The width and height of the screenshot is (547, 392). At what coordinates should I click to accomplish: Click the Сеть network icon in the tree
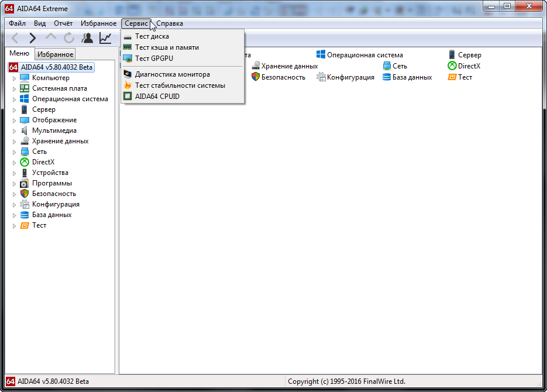[25, 152]
